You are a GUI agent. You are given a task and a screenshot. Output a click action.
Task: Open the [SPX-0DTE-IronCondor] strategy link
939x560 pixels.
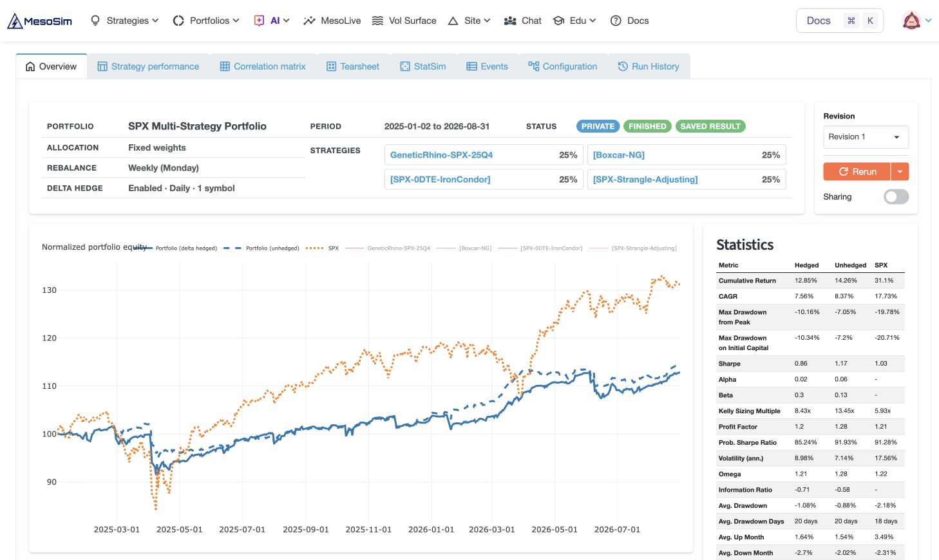[440, 180]
